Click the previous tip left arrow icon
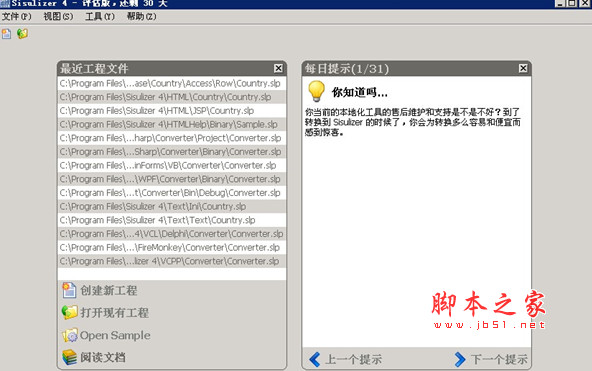The height and width of the screenshot is (371, 592). (314, 359)
